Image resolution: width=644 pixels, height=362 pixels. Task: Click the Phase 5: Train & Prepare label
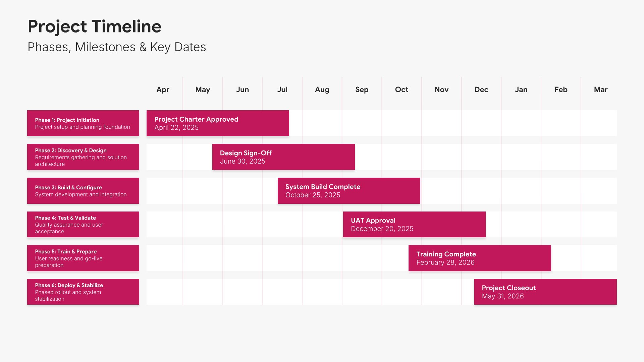tap(83, 258)
